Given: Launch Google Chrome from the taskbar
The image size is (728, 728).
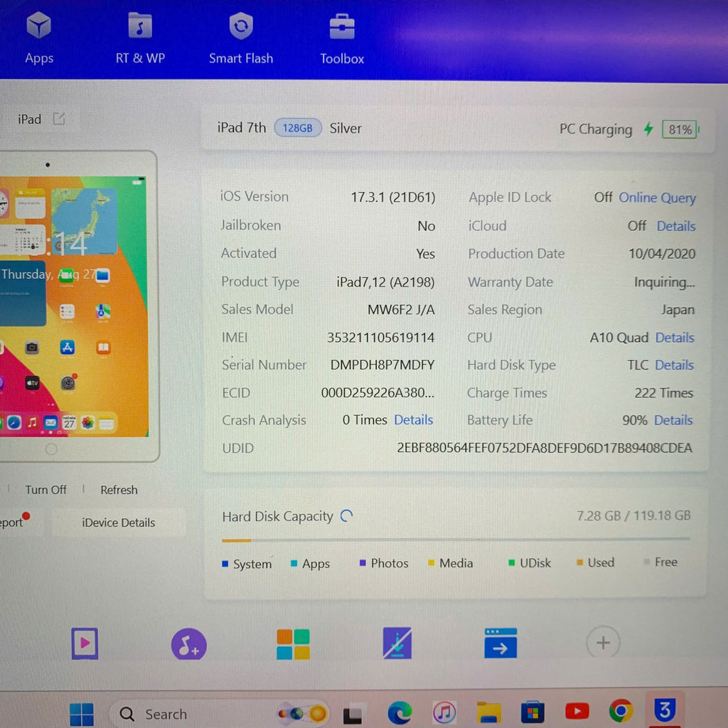Looking at the screenshot, I should [x=621, y=711].
